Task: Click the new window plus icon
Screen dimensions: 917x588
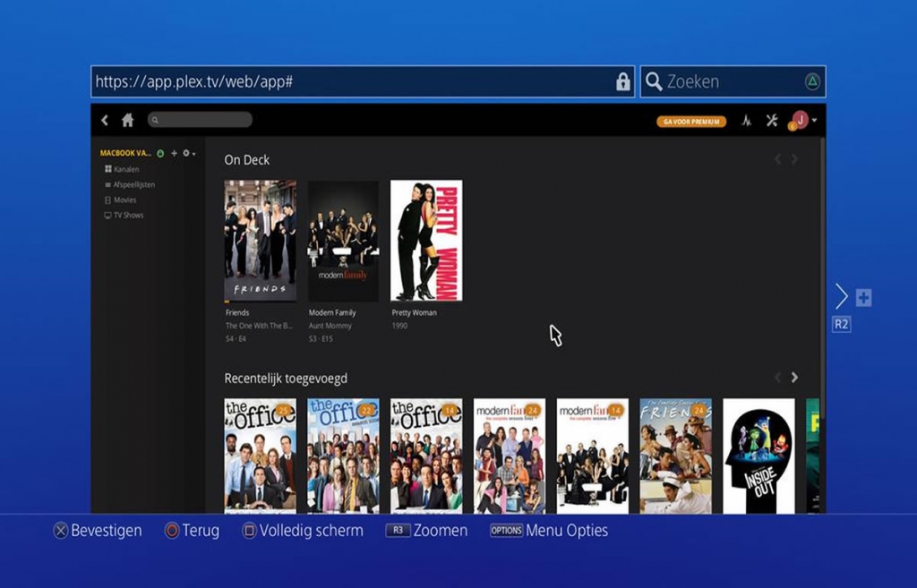Action: coord(864,297)
